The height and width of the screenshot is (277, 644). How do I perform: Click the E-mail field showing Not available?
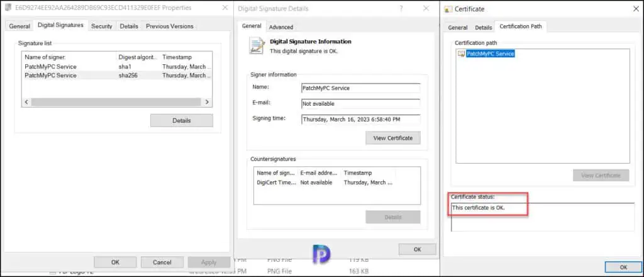[360, 104]
